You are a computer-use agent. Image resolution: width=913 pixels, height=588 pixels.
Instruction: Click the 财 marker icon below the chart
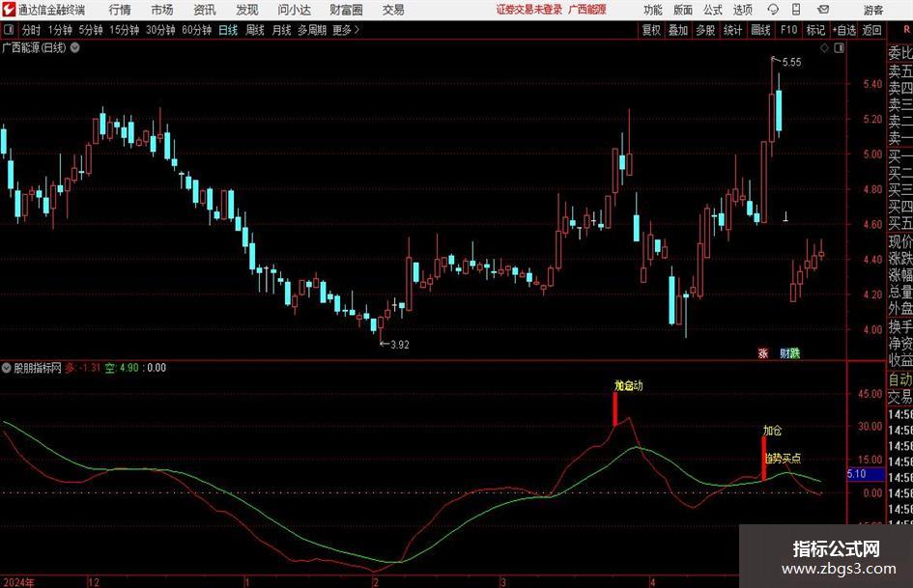[x=785, y=352]
